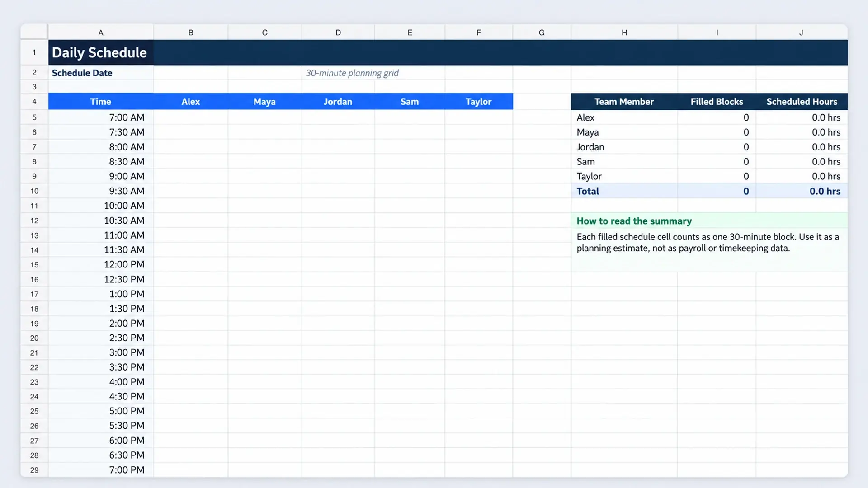Click the Time column header cell

pyautogui.click(x=101, y=102)
